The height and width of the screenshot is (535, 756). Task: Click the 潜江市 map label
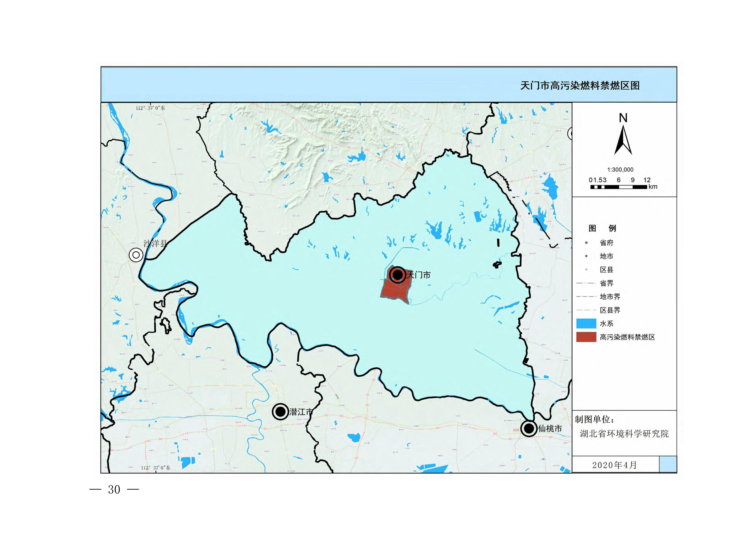tap(301, 412)
